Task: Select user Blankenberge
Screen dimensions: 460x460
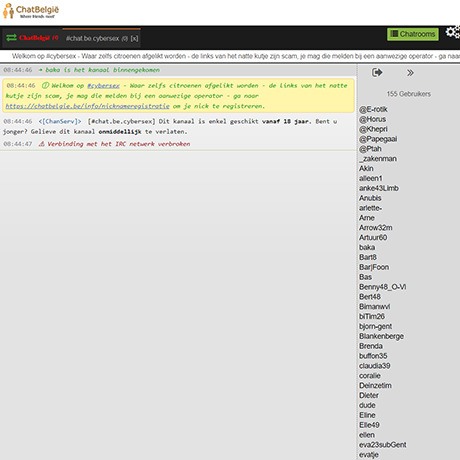Action: [x=381, y=336]
